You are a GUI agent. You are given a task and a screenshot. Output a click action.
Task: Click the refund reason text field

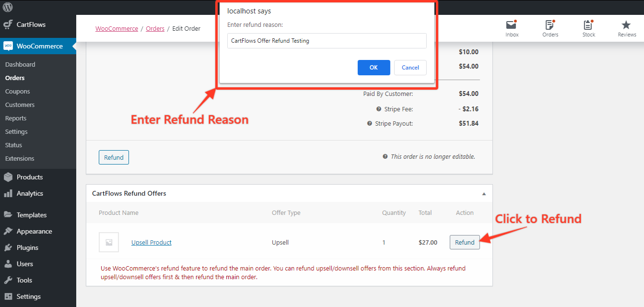pos(327,41)
